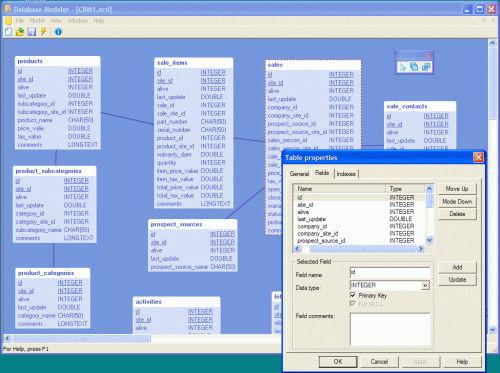Click the canvas vertical scroll down arrow
500x373 pixels.
coord(492,330)
